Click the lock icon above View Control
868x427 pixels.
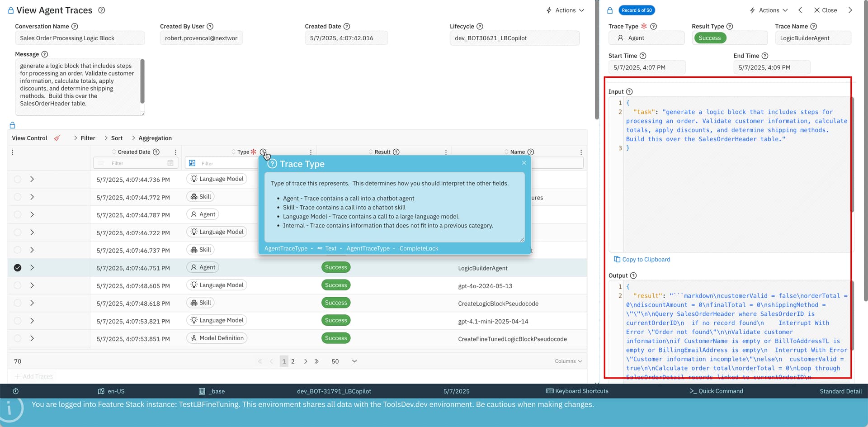pyautogui.click(x=12, y=125)
